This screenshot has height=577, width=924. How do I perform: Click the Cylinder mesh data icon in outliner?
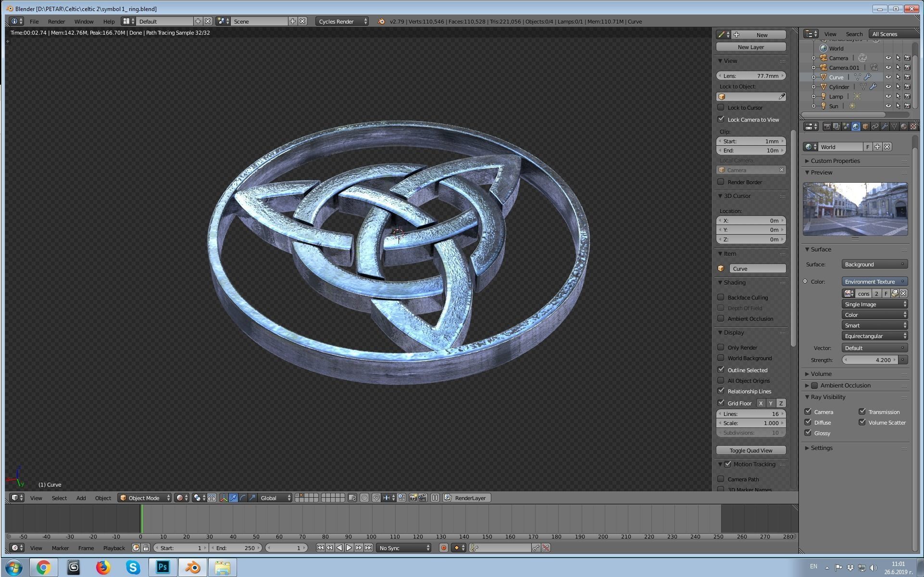[863, 87]
